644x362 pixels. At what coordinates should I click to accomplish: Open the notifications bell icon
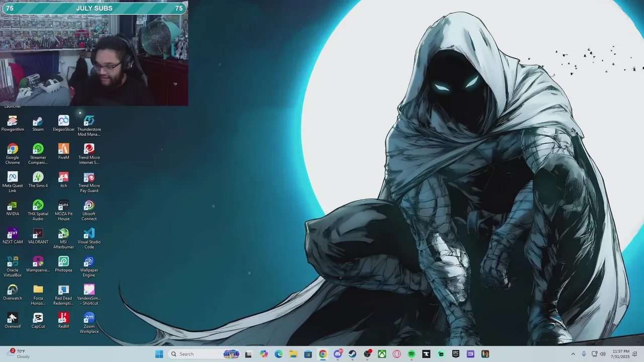coord(635,354)
